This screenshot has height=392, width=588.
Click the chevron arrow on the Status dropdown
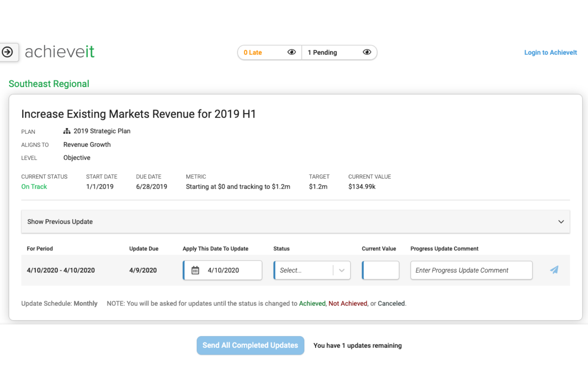[x=341, y=270]
